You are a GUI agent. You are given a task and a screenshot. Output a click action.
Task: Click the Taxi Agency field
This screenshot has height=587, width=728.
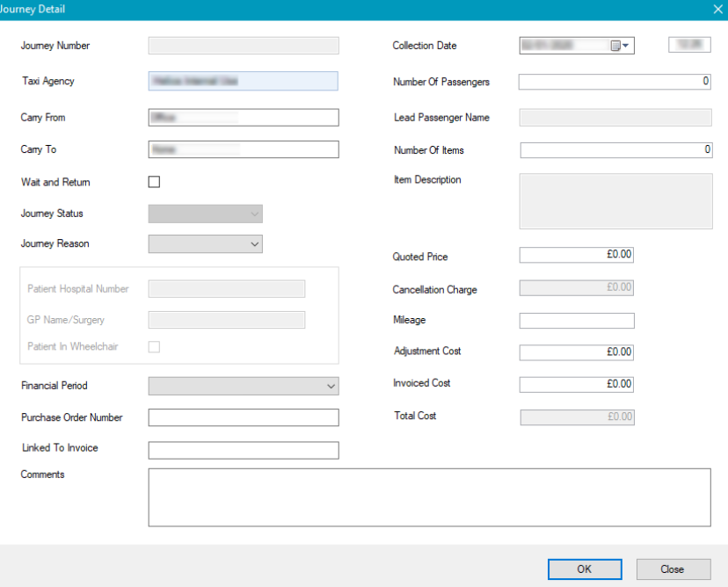click(x=244, y=81)
